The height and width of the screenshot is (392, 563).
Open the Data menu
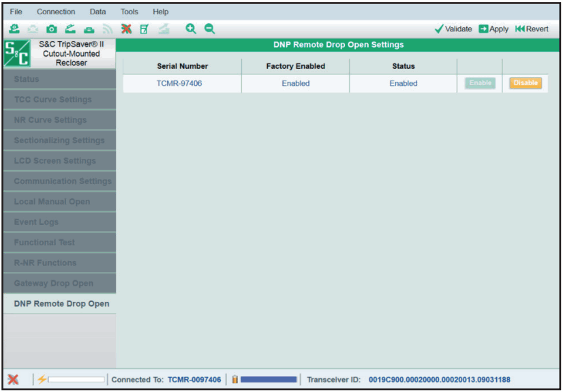(x=97, y=12)
